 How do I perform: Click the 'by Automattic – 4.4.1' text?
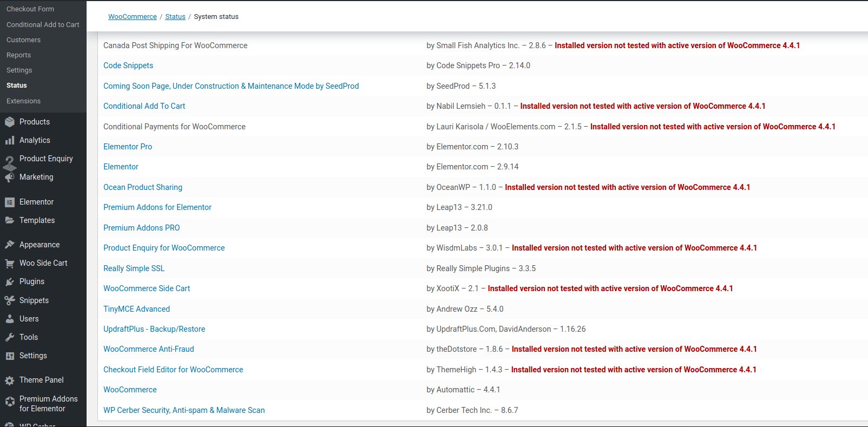coord(463,390)
